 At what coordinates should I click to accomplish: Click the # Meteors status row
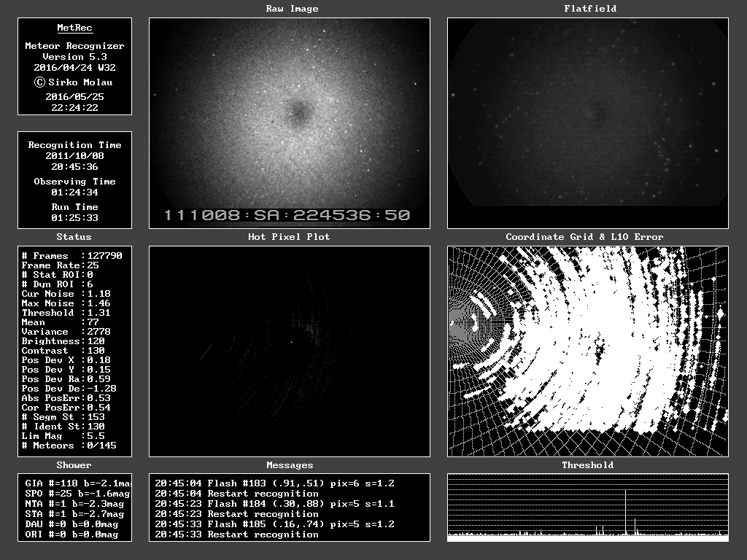click(69, 446)
